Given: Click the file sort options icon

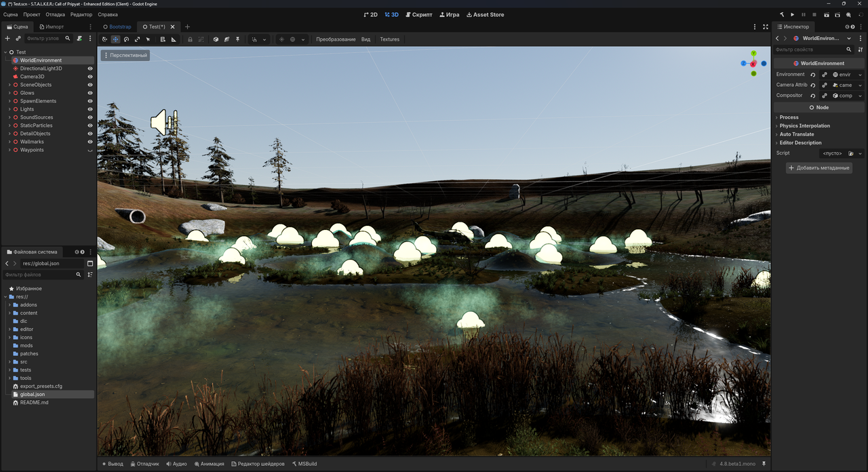Looking at the screenshot, I should 90,275.
